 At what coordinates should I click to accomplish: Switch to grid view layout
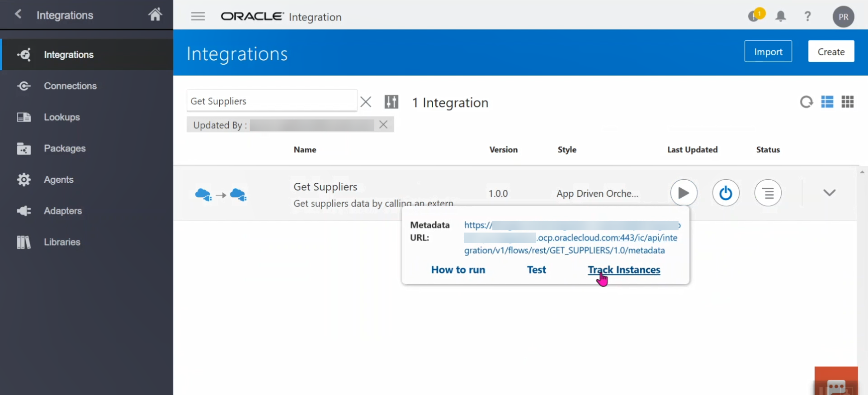pos(847,102)
